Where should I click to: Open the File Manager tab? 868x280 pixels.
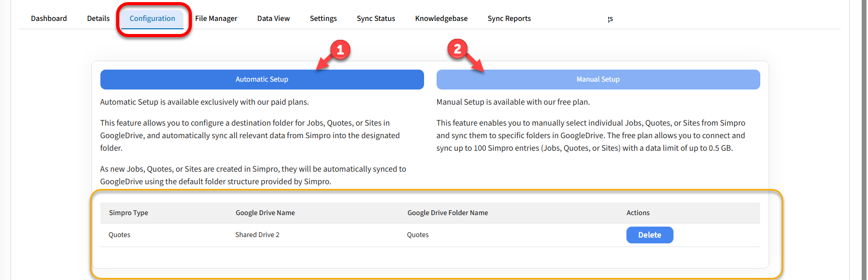216,18
